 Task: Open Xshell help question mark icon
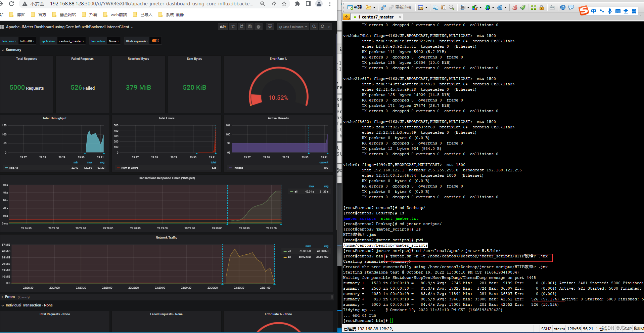563,7
